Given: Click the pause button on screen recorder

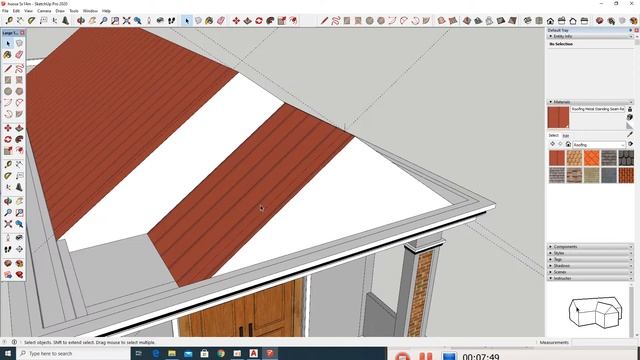Looking at the screenshot, I should 426,356.
